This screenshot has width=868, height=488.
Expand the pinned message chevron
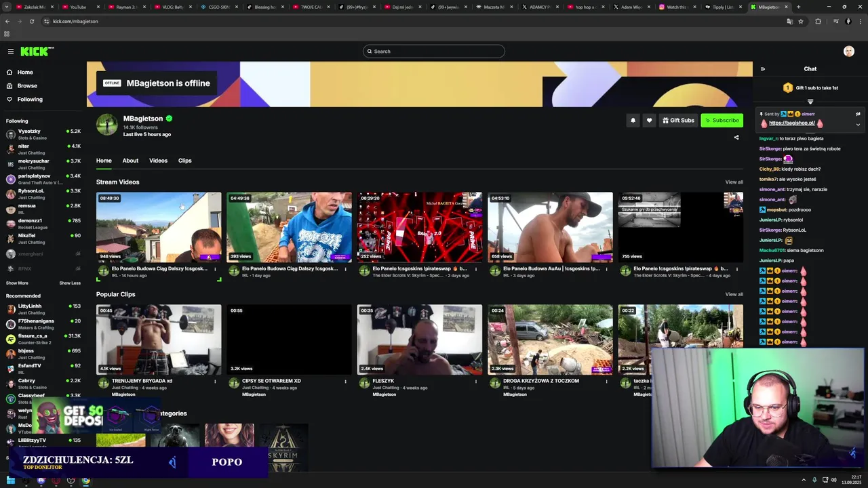(x=858, y=124)
